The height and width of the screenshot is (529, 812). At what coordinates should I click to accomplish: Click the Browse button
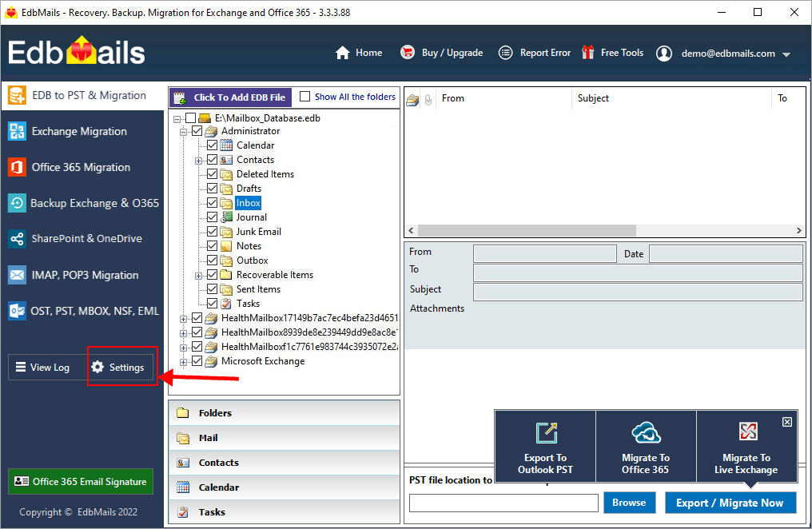pyautogui.click(x=629, y=503)
